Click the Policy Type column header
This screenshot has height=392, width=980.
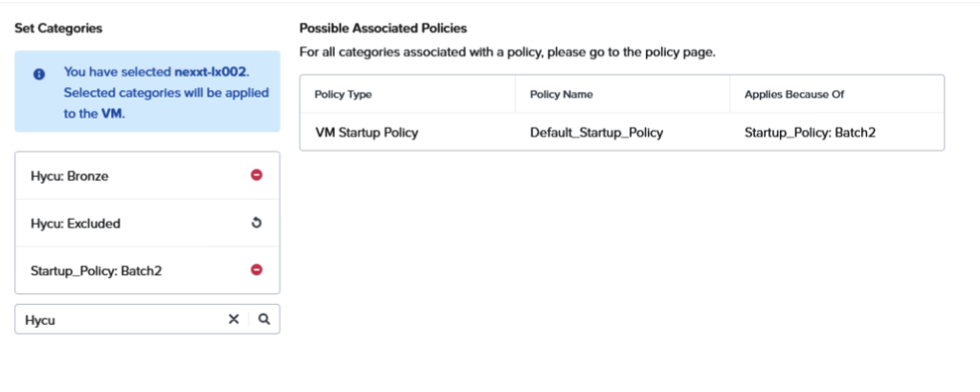(343, 95)
